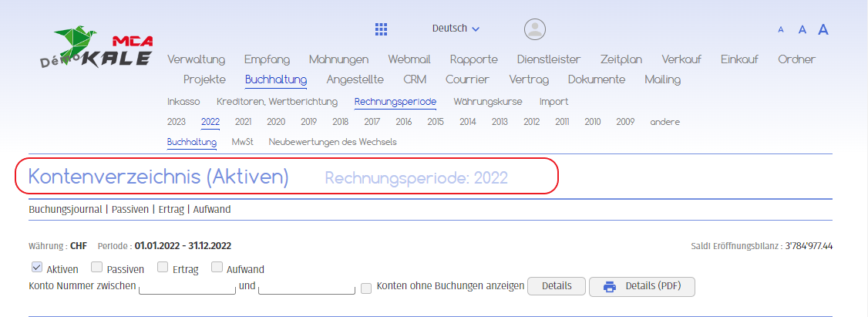Click the MCA Kale logo
Screen dimensions: 868x317
tap(97, 52)
